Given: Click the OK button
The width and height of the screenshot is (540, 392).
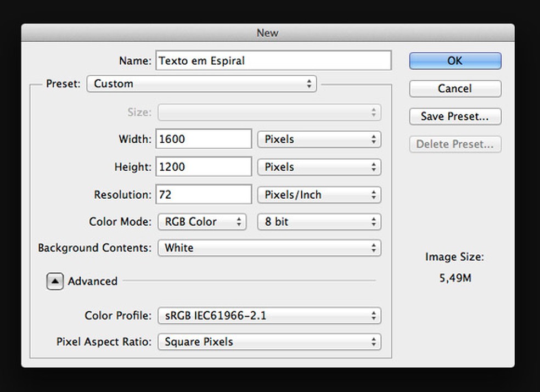Looking at the screenshot, I should (x=455, y=61).
